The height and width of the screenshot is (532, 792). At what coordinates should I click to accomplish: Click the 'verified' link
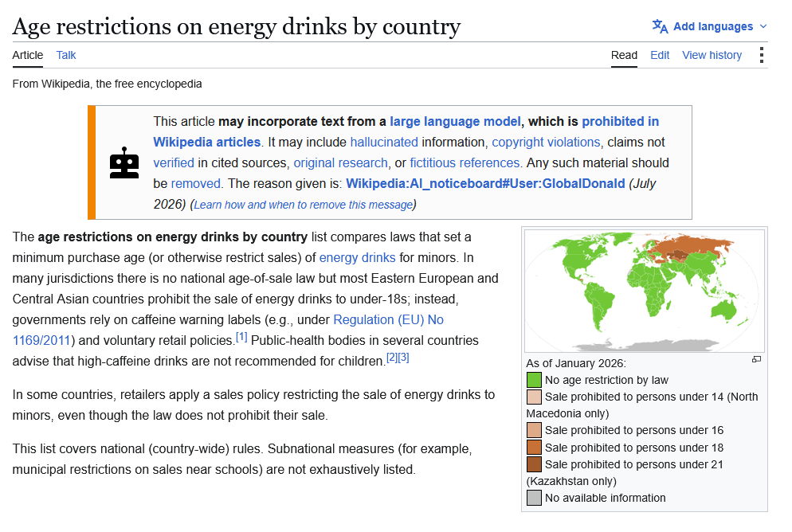[x=174, y=163]
